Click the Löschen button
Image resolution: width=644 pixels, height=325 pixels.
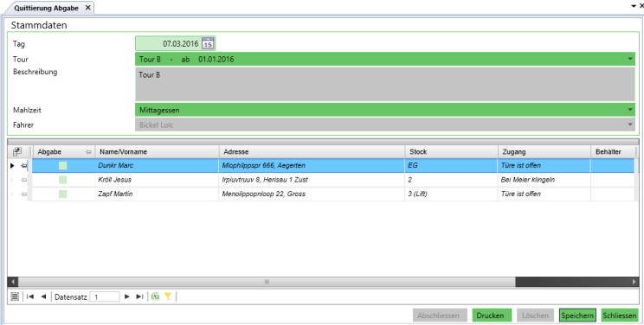535,315
